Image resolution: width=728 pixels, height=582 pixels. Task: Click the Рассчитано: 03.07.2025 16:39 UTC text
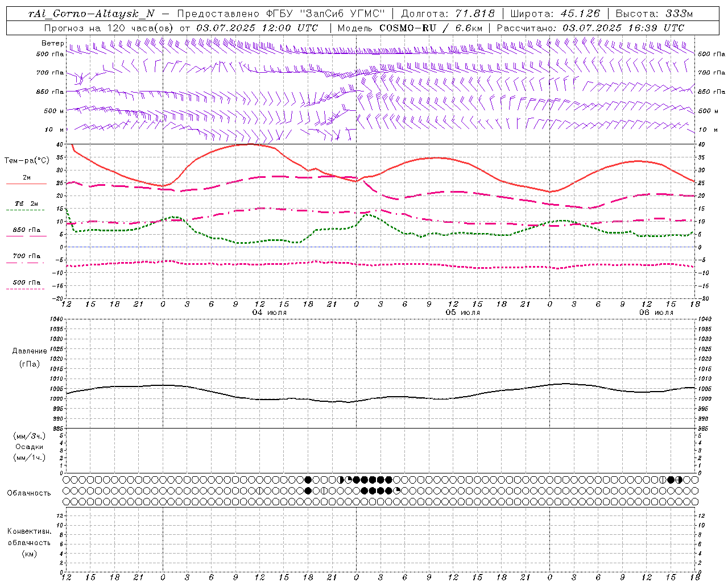(x=590, y=28)
